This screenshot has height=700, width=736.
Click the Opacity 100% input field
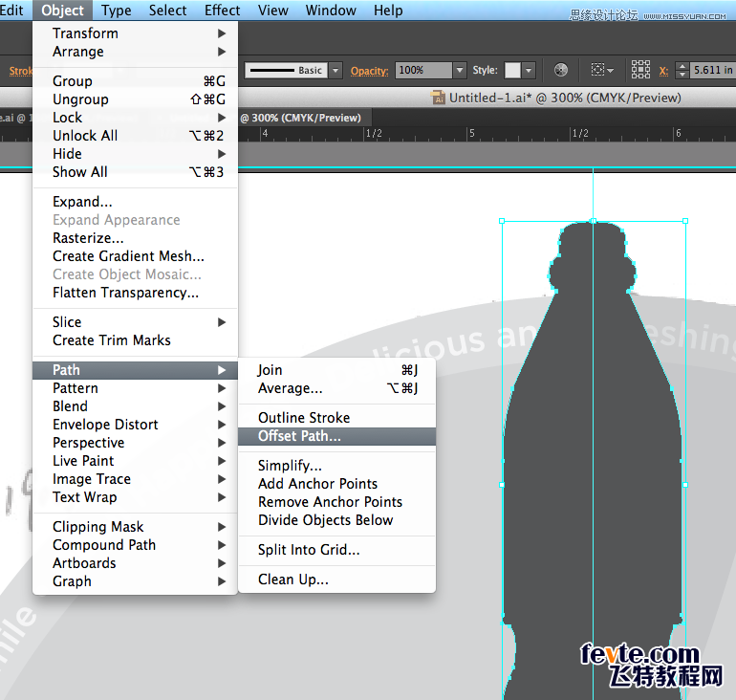pyautogui.click(x=423, y=71)
